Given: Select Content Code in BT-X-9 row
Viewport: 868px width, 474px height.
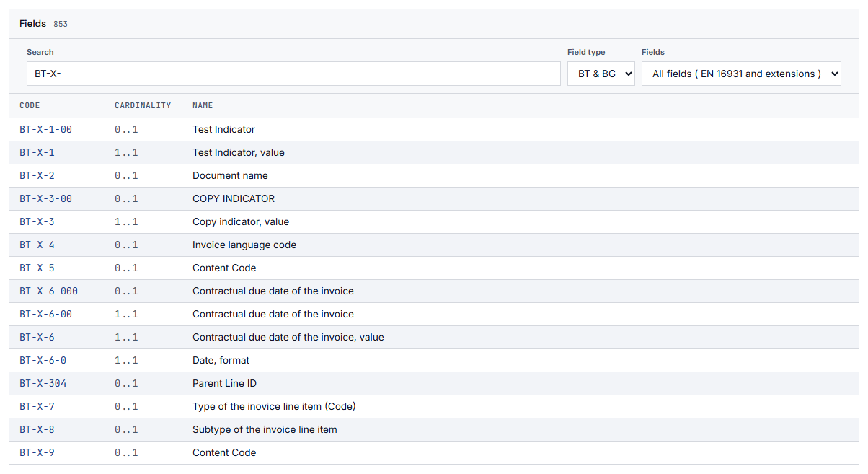Looking at the screenshot, I should (224, 453).
